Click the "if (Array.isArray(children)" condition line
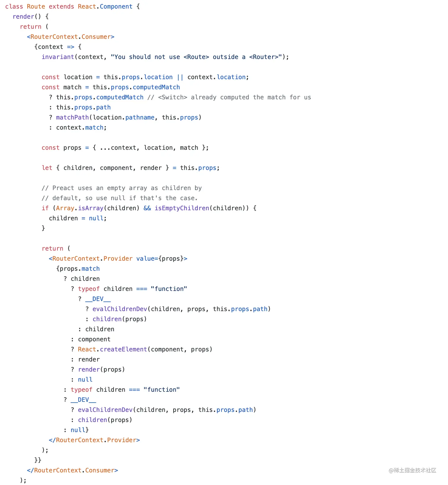Viewport: 448px width, 485px height. (149, 208)
